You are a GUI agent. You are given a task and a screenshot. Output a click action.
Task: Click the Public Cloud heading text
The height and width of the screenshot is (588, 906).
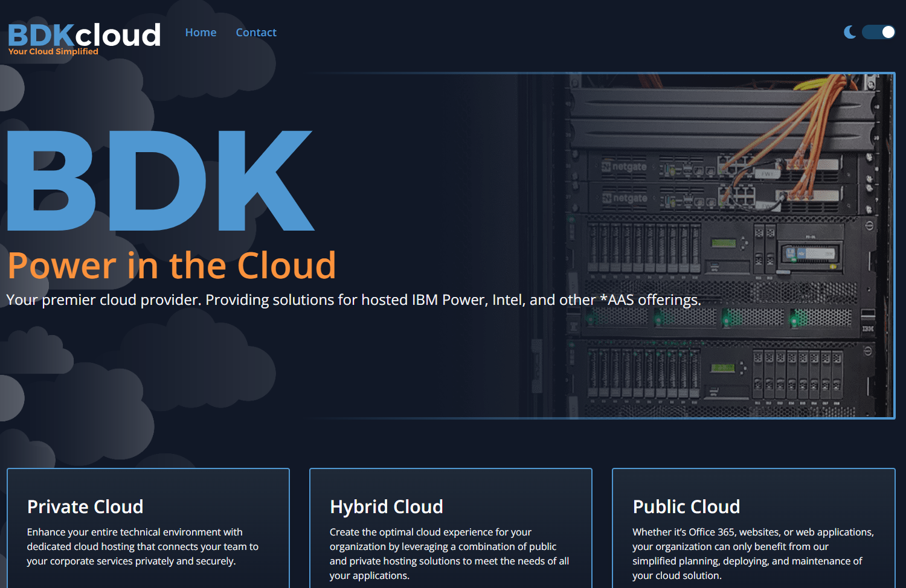(686, 507)
